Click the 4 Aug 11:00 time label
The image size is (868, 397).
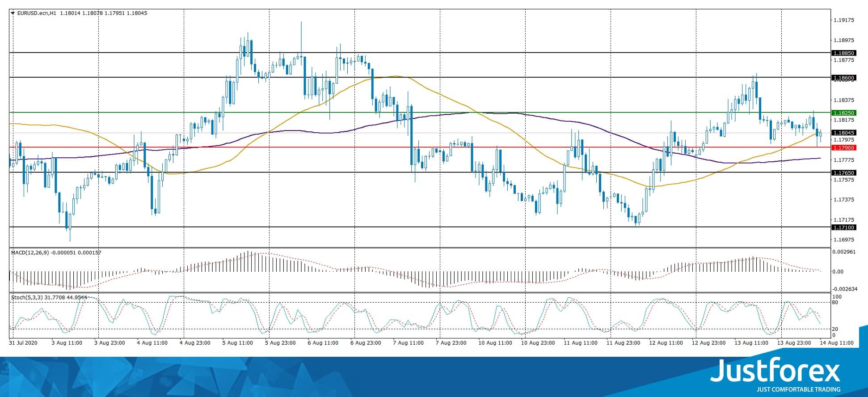click(152, 343)
